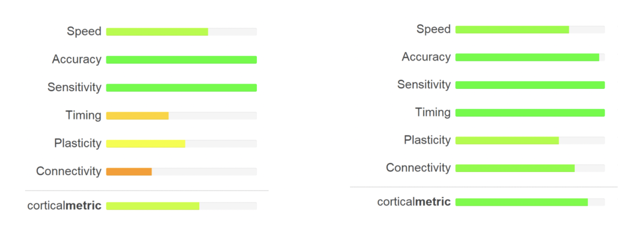Click the left corticalmetric label
This screenshot has height=232, width=644.
pos(64,205)
